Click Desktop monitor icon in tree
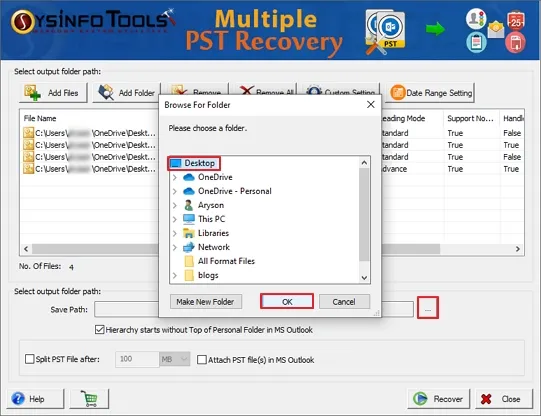Viewport: 541px width, 416px height. tap(176, 163)
